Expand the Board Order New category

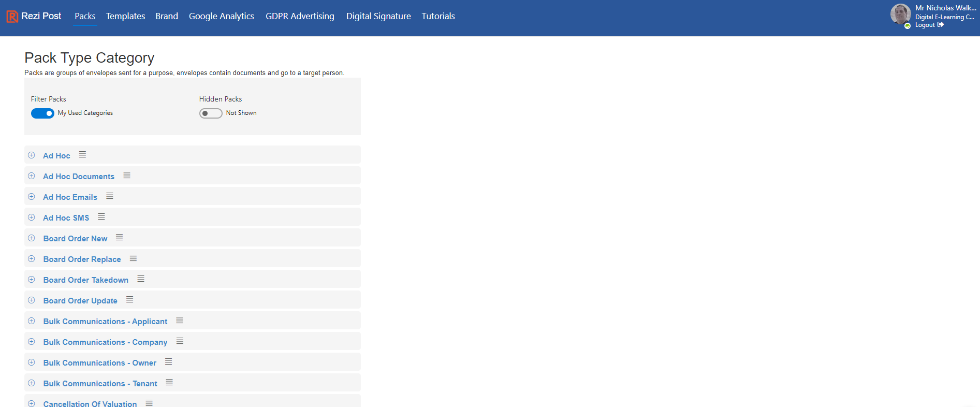point(32,238)
